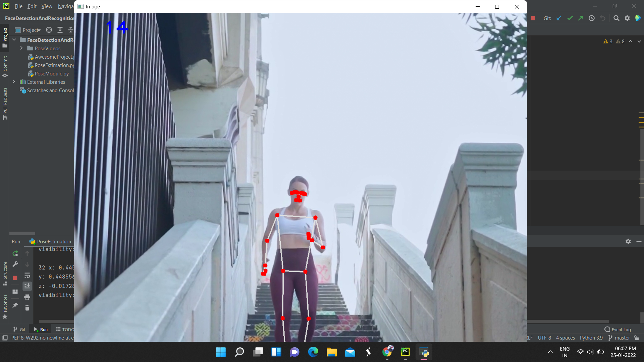This screenshot has height=362, width=644.
Task: Expand External Libraries node
Action: pyautogui.click(x=14, y=82)
